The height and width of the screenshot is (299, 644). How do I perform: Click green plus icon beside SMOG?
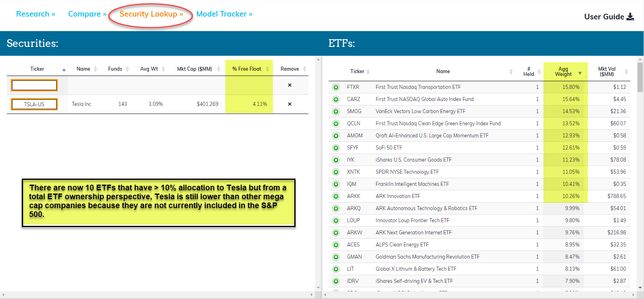click(x=336, y=112)
